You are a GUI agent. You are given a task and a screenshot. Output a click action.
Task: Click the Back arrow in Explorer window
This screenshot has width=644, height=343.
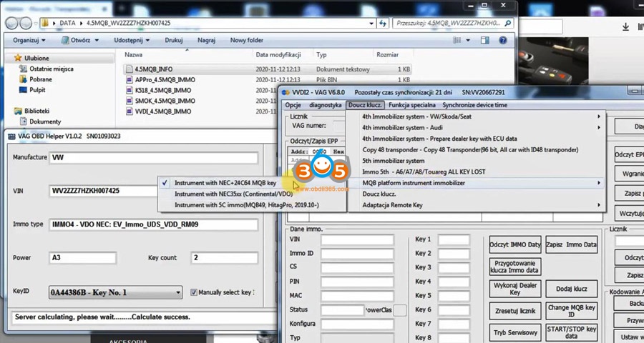pyautogui.click(x=11, y=23)
